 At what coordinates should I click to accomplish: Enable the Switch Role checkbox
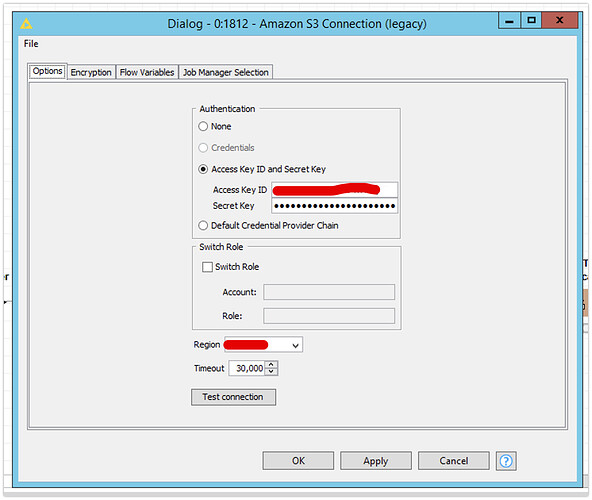pyautogui.click(x=207, y=267)
